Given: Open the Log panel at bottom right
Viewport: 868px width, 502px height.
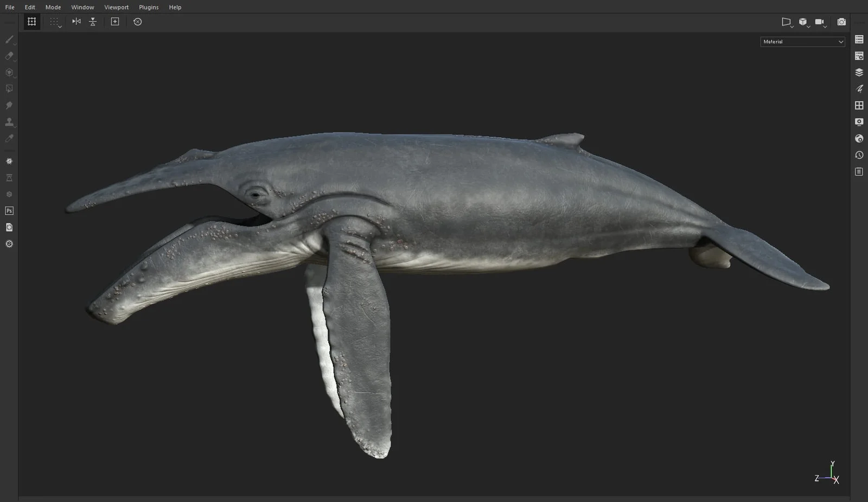Looking at the screenshot, I should [859, 171].
